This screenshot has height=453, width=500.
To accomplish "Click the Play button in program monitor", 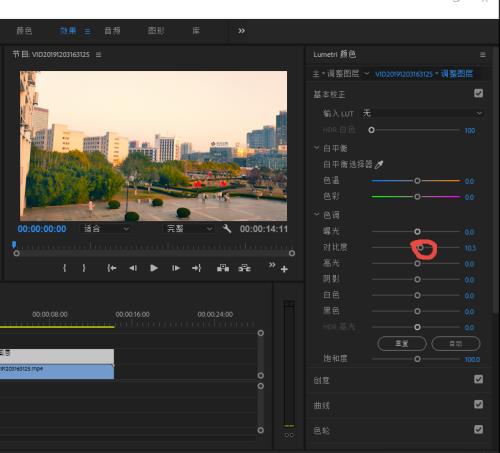I will click(154, 268).
